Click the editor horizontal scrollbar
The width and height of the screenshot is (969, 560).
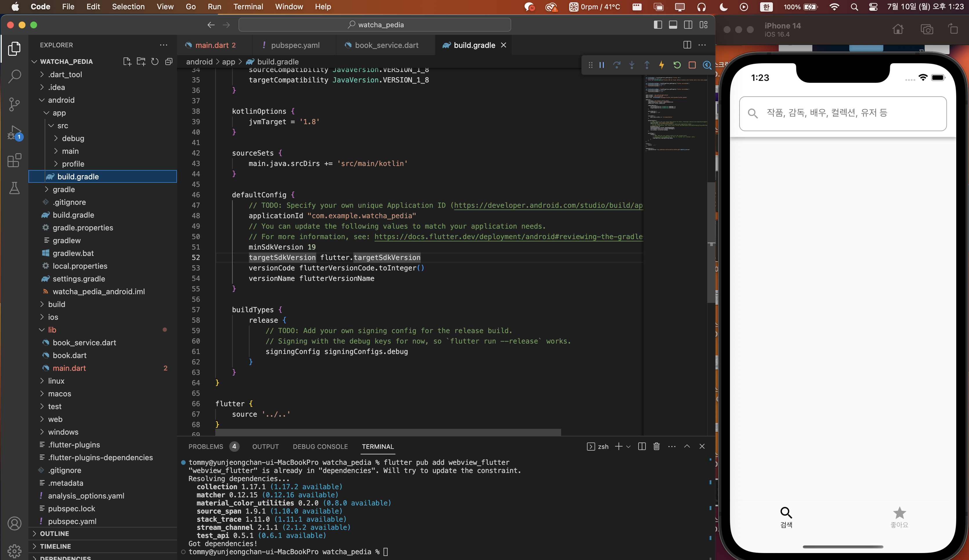click(x=388, y=432)
